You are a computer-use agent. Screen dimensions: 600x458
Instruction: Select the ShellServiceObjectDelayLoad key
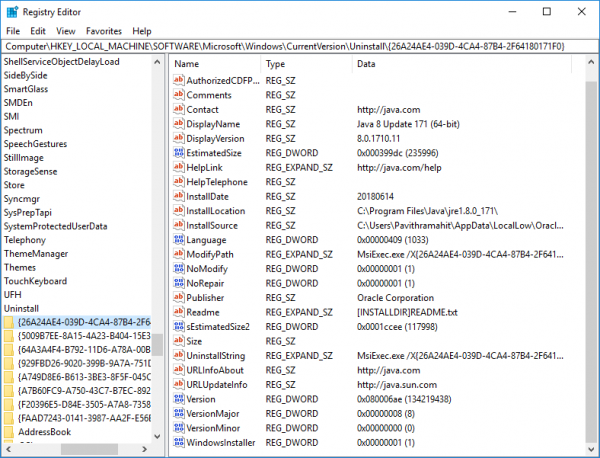(x=62, y=62)
